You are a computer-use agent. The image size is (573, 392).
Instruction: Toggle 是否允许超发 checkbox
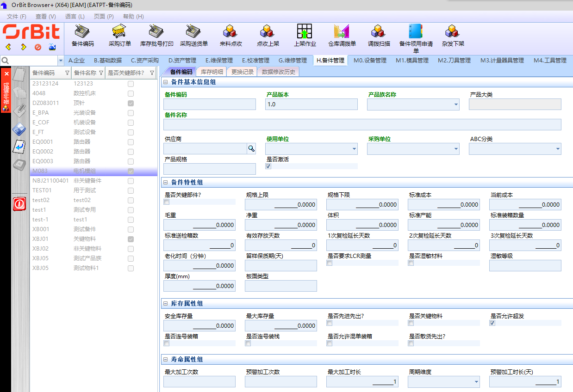click(x=492, y=323)
